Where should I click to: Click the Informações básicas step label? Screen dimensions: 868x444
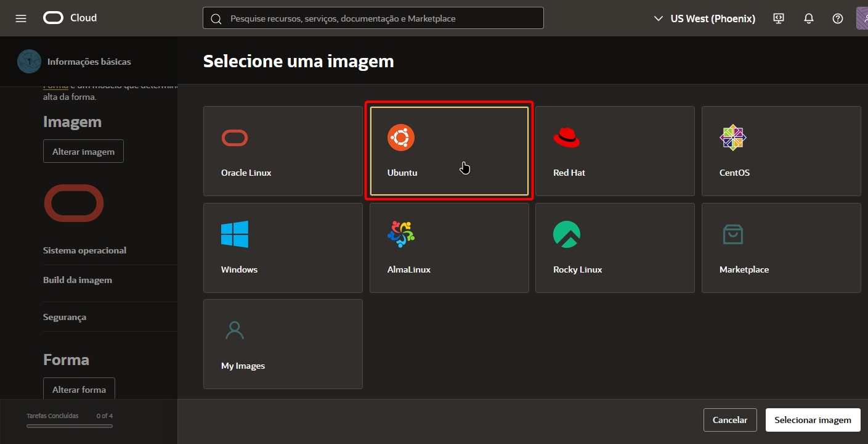point(89,62)
